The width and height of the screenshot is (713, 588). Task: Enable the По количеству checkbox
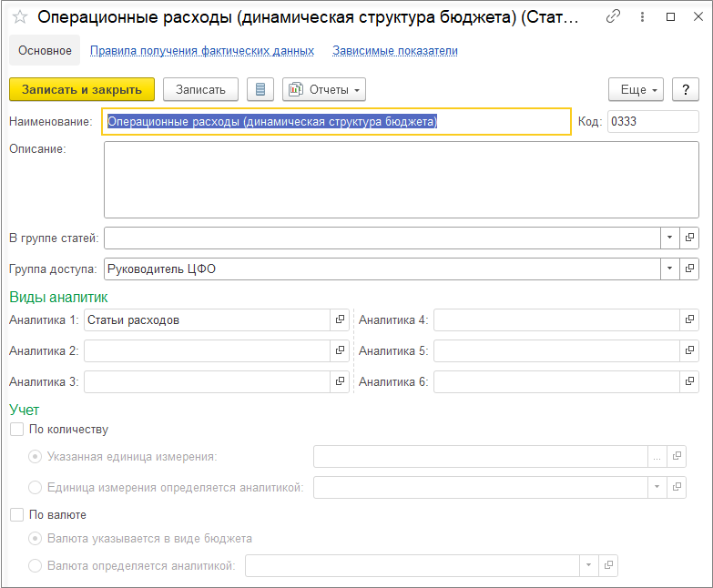16,430
